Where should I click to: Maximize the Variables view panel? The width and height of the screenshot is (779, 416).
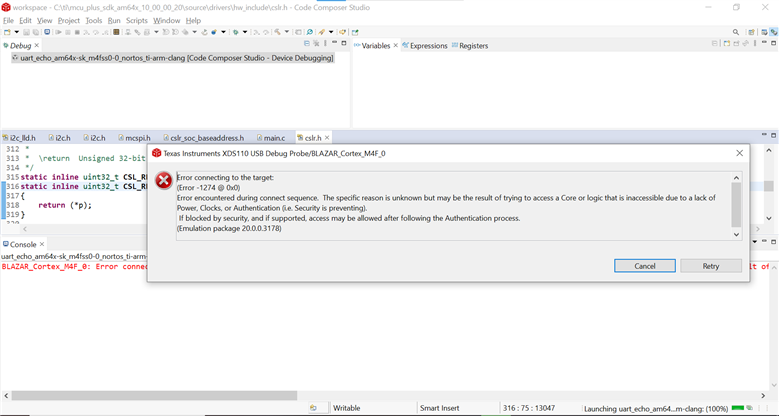coord(774,43)
